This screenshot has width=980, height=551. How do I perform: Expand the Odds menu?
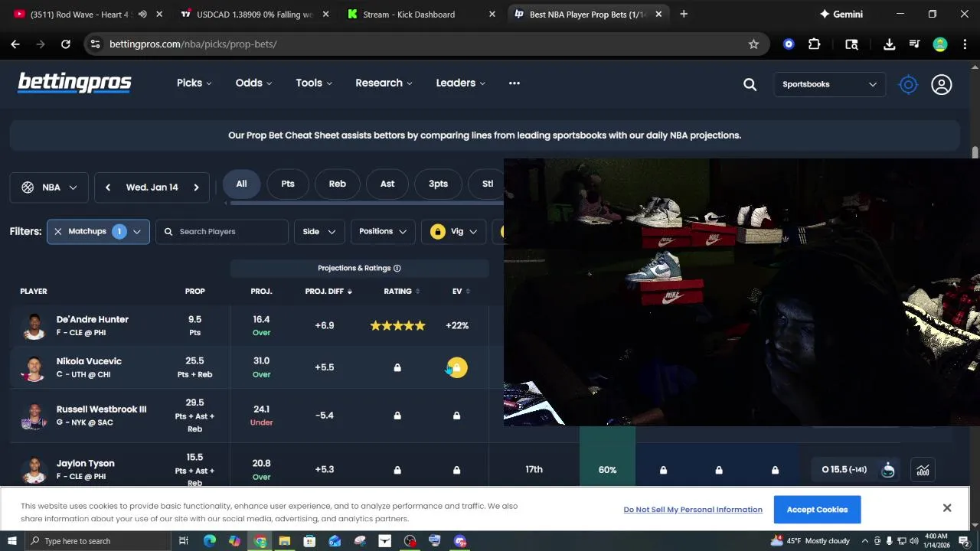253,83
